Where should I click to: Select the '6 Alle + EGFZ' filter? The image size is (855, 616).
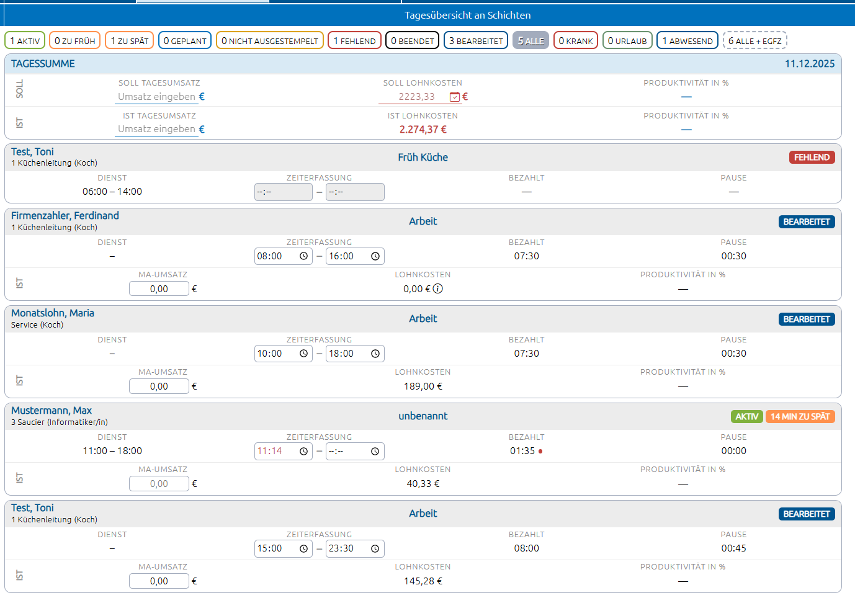click(754, 41)
